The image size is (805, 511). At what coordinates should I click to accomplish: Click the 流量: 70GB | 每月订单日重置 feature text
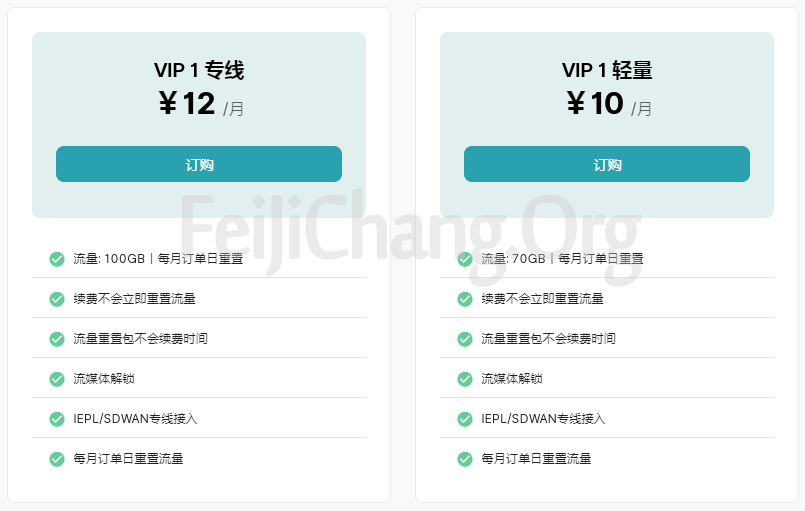pyautogui.click(x=562, y=259)
